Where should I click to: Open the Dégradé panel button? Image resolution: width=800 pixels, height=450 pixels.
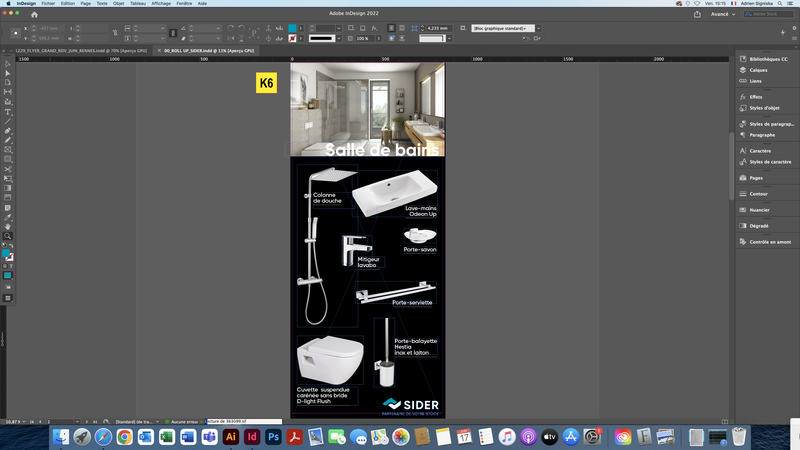(759, 226)
